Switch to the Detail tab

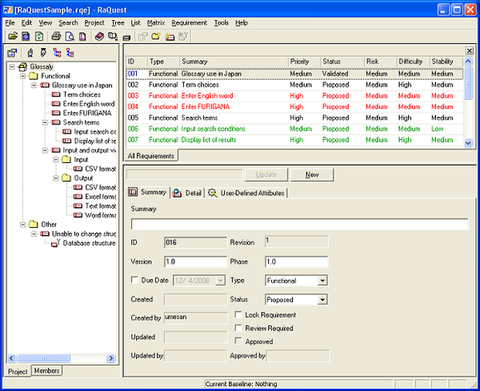(x=187, y=193)
